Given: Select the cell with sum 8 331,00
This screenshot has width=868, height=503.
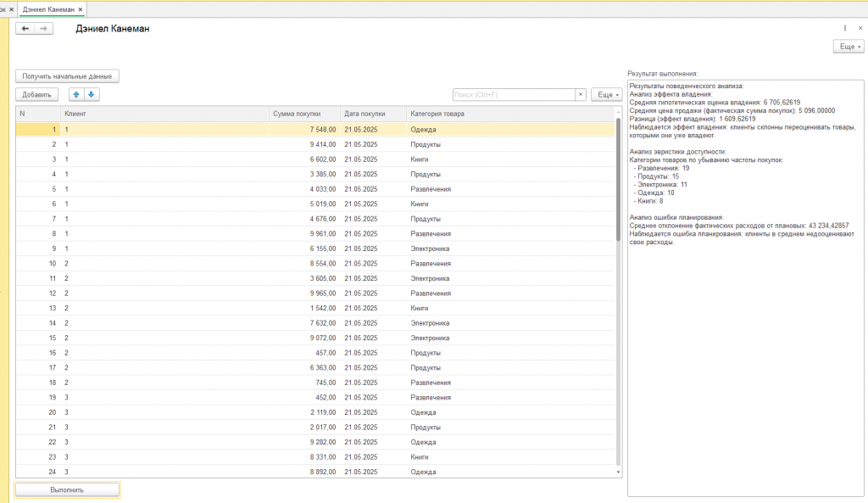Looking at the screenshot, I should pyautogui.click(x=304, y=457).
